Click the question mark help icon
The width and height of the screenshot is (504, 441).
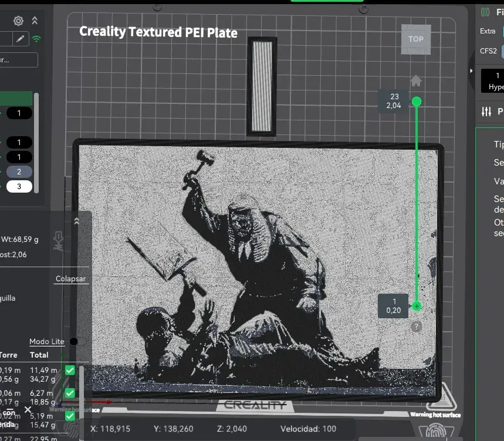click(x=416, y=327)
